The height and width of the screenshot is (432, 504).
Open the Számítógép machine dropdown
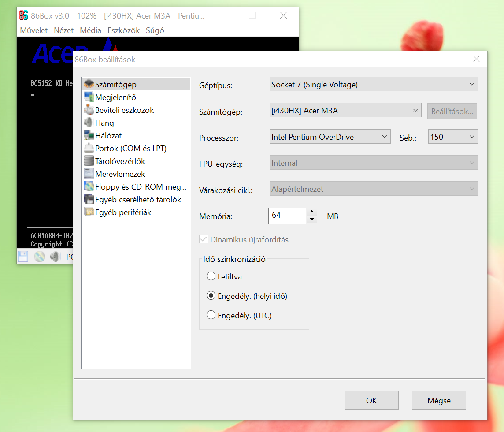click(x=345, y=110)
